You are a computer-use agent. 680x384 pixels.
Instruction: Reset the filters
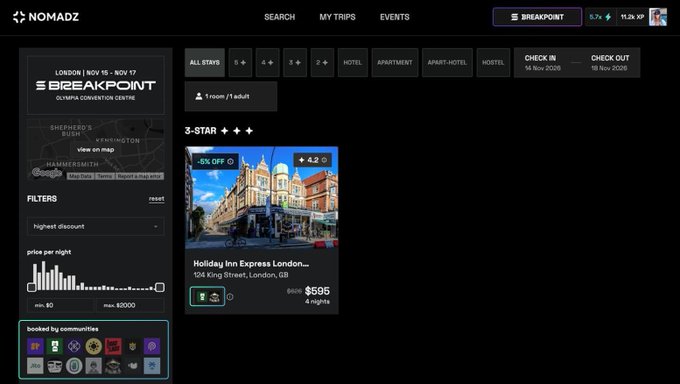tap(157, 199)
